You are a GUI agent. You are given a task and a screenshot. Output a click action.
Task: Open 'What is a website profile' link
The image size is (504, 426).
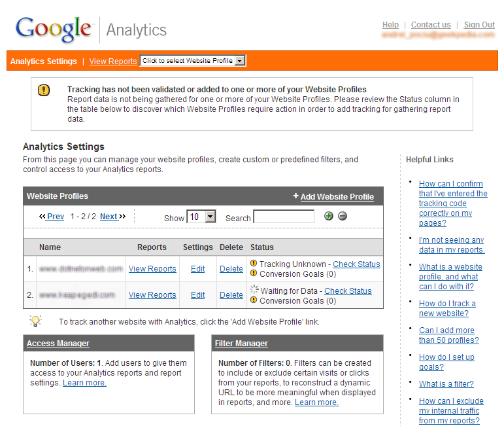450,277
